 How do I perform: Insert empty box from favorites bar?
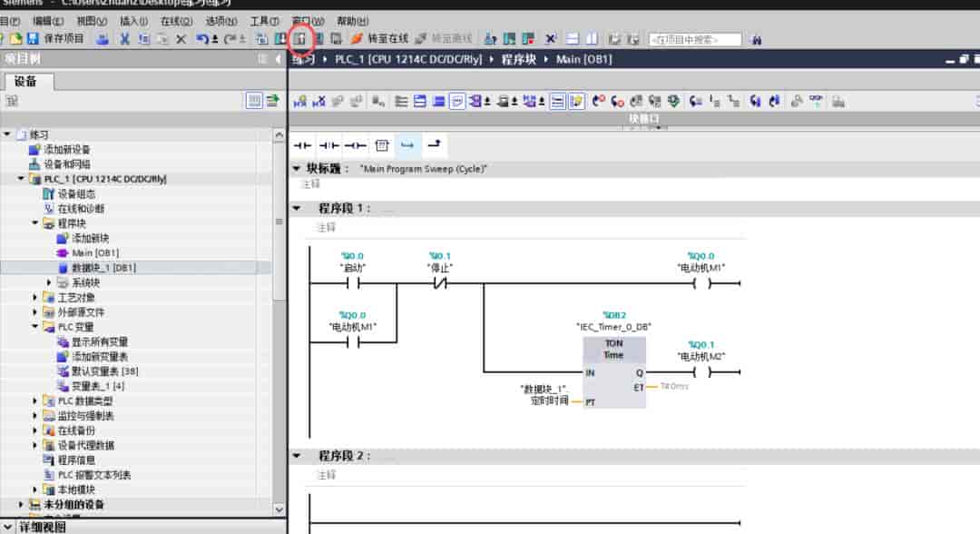coord(382,145)
